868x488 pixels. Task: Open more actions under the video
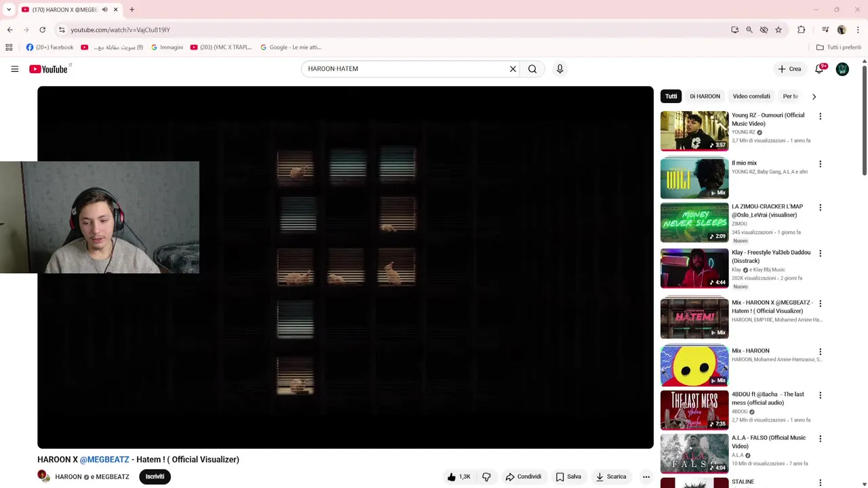point(646,476)
